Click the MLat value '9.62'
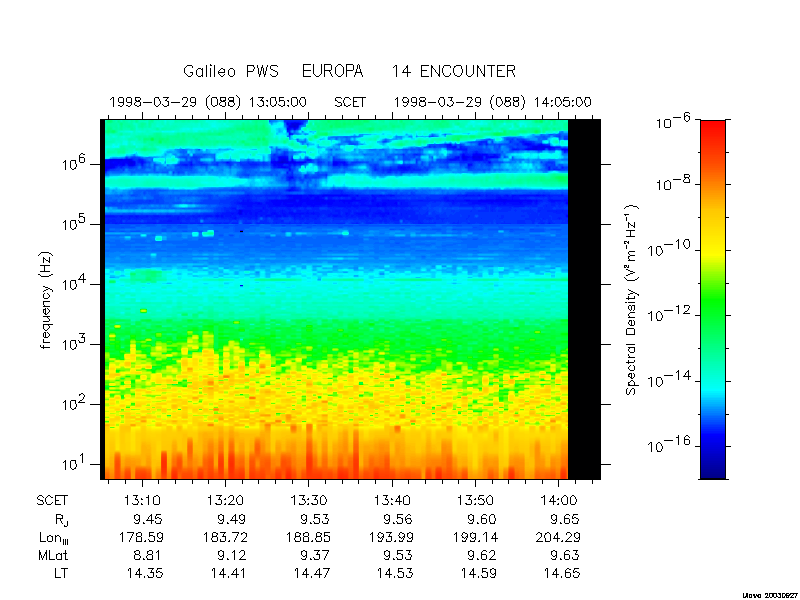The image size is (800, 600). [x=481, y=555]
